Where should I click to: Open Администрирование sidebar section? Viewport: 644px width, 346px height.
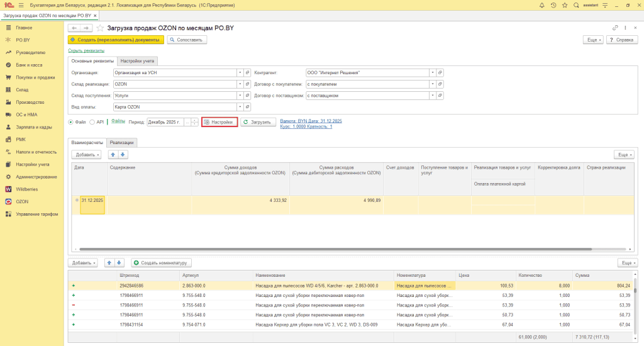(36, 177)
